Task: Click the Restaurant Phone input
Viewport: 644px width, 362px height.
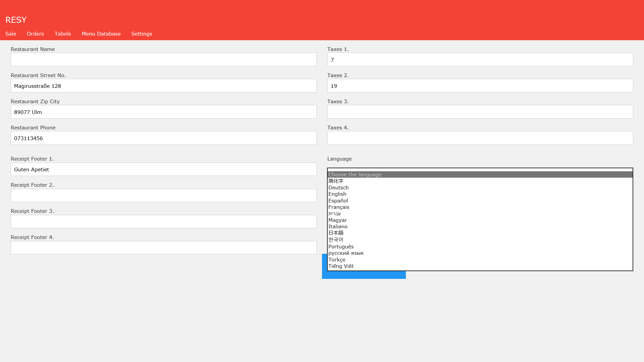Action: tap(163, 138)
